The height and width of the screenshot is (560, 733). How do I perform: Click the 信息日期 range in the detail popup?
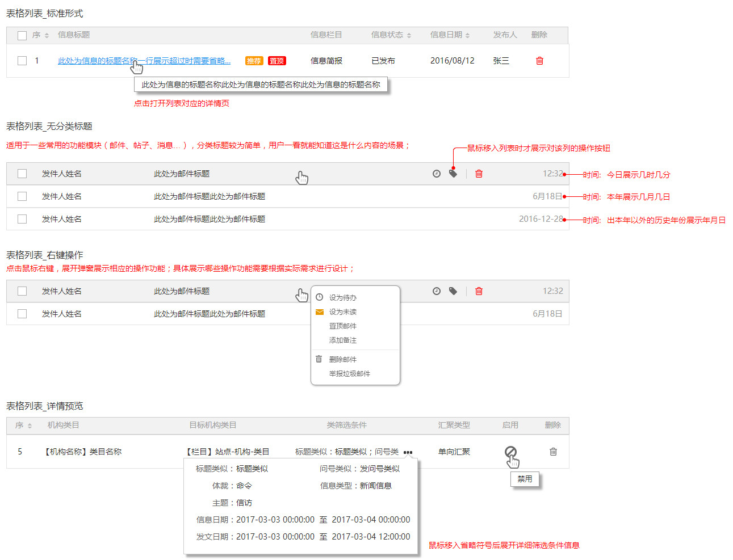(303, 520)
